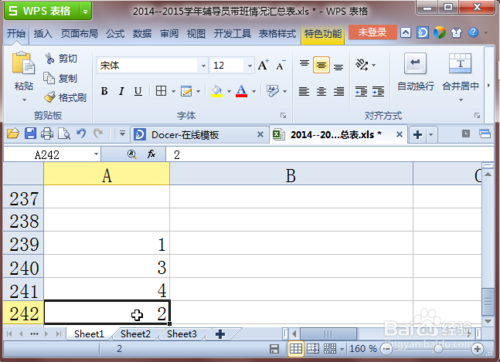Screen dimensions: 500x362
Task: Open the 公式 ribbon tab
Action: (x=115, y=33)
